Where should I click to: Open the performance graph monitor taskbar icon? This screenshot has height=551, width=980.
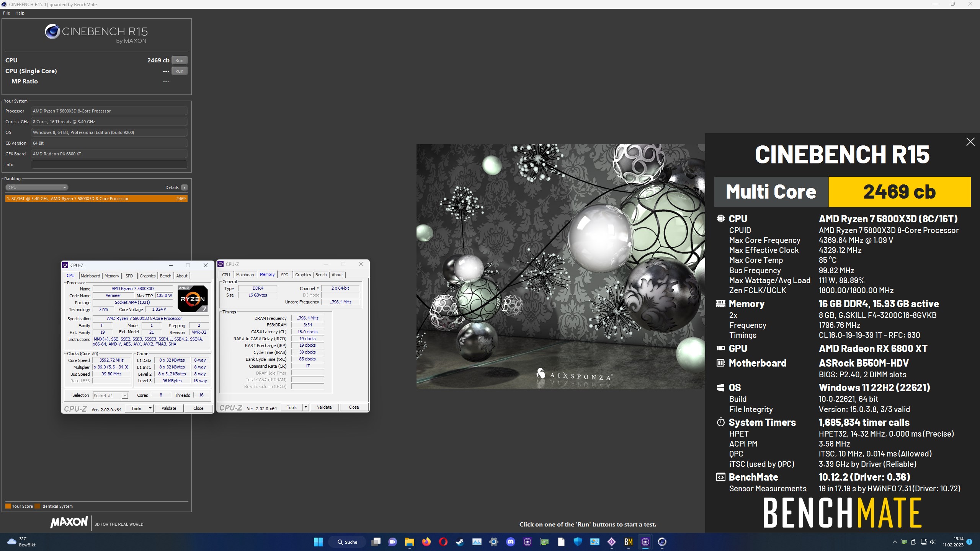point(477,542)
